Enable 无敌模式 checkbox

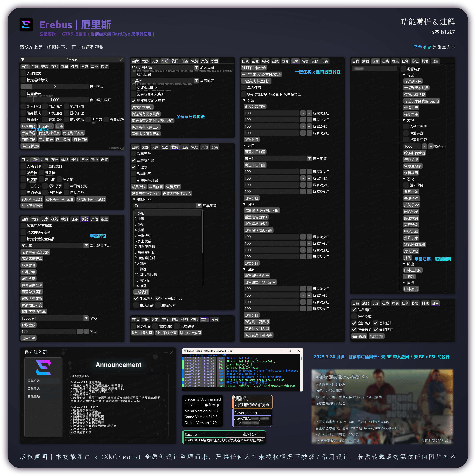[23, 73]
